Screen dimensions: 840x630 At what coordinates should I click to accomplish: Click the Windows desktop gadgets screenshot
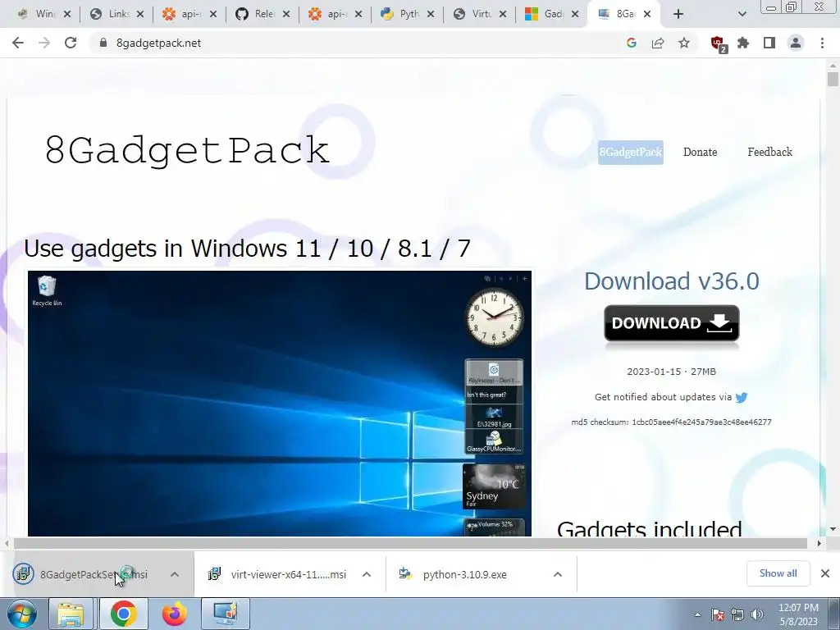click(280, 403)
